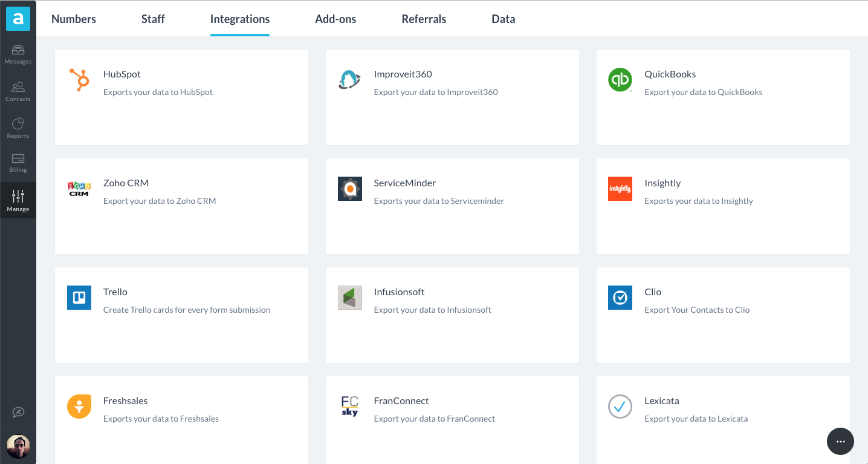Open the ServiceMinder integration title
The image size is (868, 464).
[x=405, y=183]
